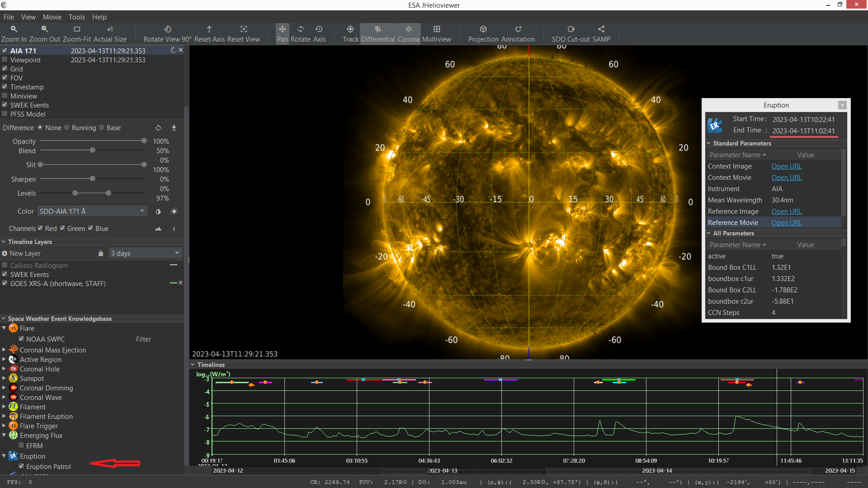Remove the GOES XRS-A timeline layer

181,283
